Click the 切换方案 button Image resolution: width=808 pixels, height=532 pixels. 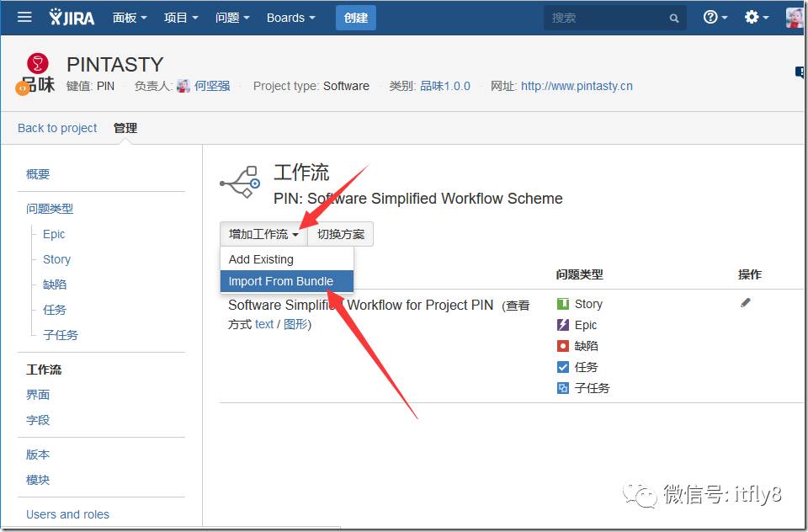click(341, 234)
